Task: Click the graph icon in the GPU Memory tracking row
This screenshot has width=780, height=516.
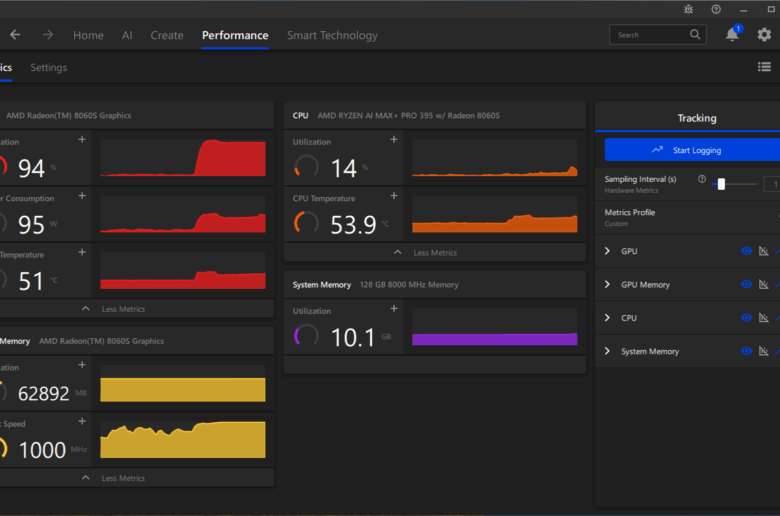Action: coord(763,285)
